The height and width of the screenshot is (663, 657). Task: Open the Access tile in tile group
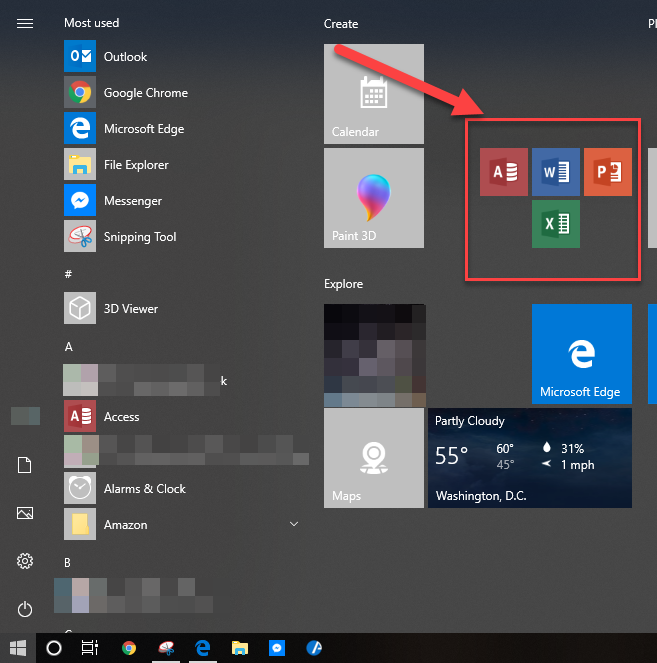(503, 172)
